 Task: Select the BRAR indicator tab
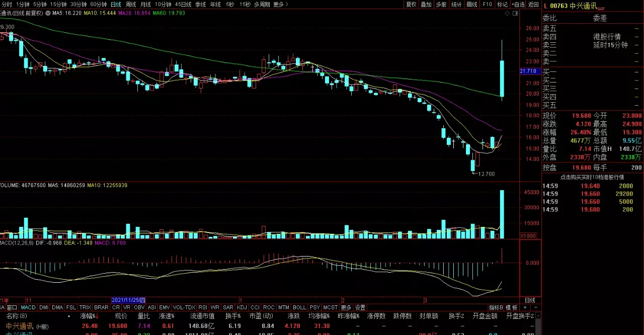[101, 307]
